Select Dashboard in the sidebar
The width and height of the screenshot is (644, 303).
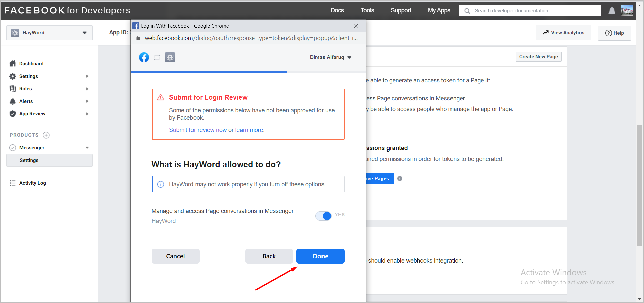pyautogui.click(x=31, y=64)
